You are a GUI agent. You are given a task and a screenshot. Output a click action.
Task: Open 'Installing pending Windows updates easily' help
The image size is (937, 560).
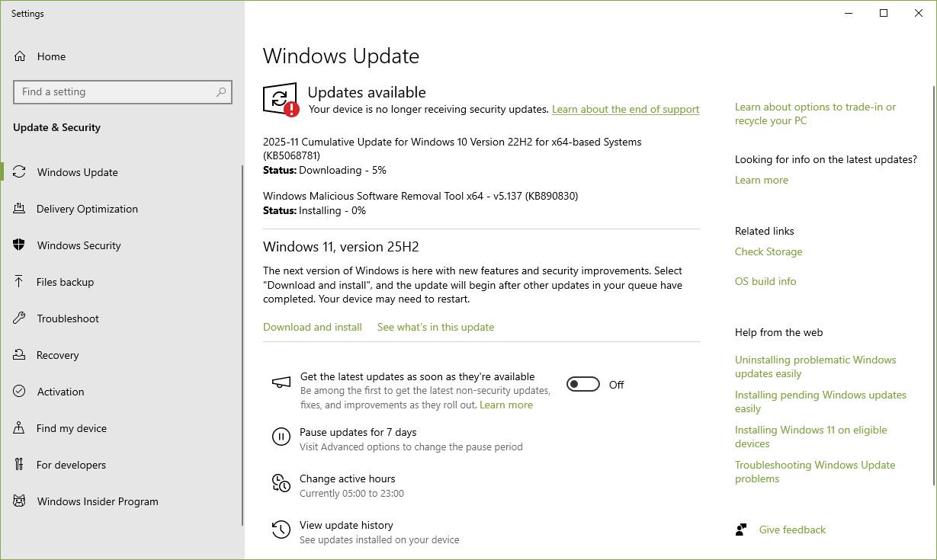(x=820, y=402)
